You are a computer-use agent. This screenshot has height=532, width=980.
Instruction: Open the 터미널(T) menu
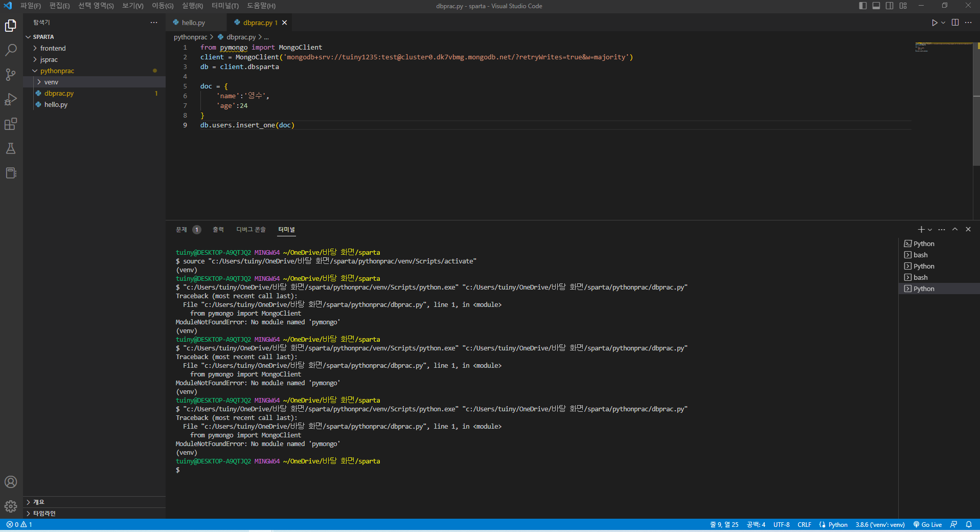tap(225, 6)
